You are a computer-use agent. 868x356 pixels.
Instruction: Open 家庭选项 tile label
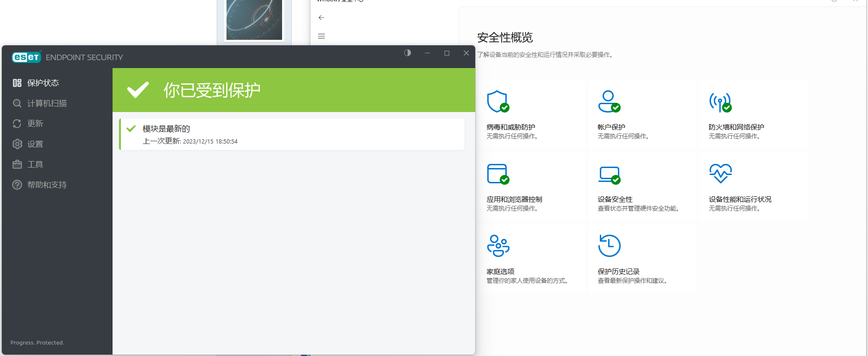(500, 271)
